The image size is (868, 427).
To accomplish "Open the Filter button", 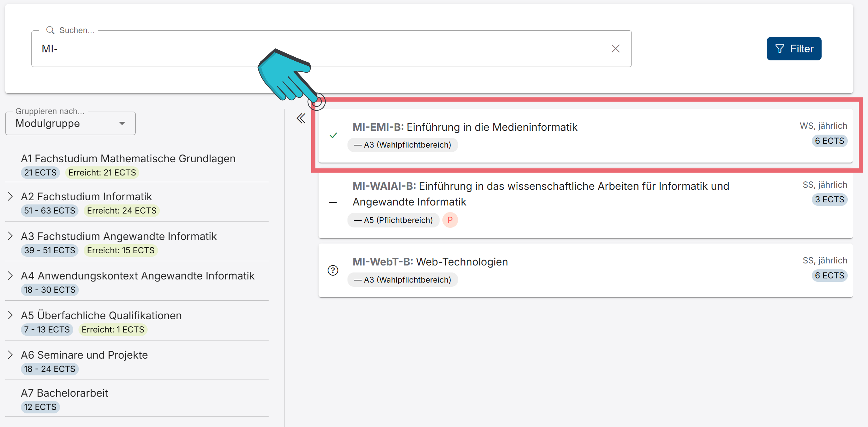I will 794,49.
